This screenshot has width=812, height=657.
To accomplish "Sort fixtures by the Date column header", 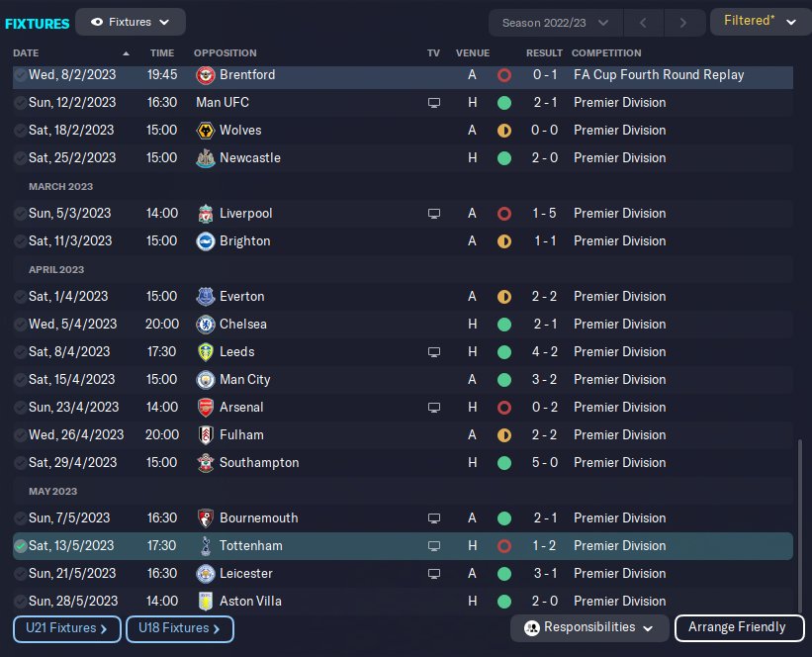I will pos(27,53).
